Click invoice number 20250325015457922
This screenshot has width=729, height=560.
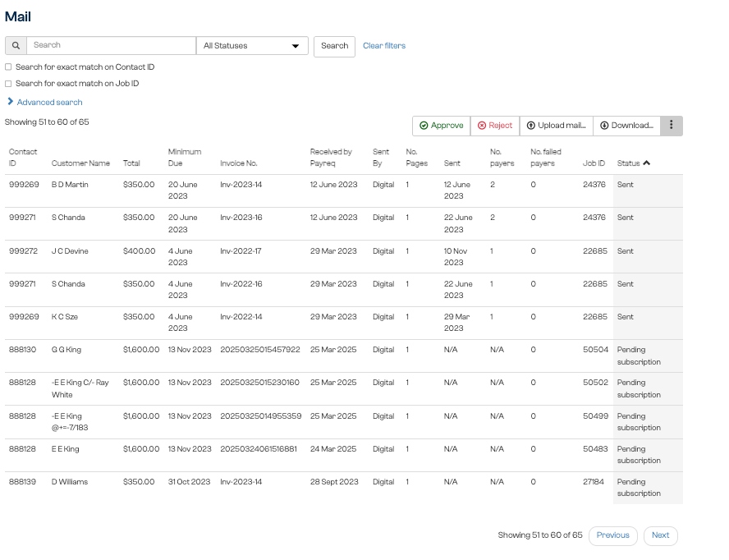coord(260,350)
